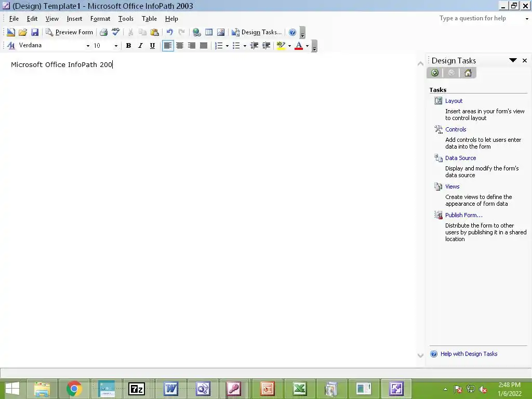Screen dimensions: 532x399
Task: Toggle numbered list formatting
Action: (219, 46)
